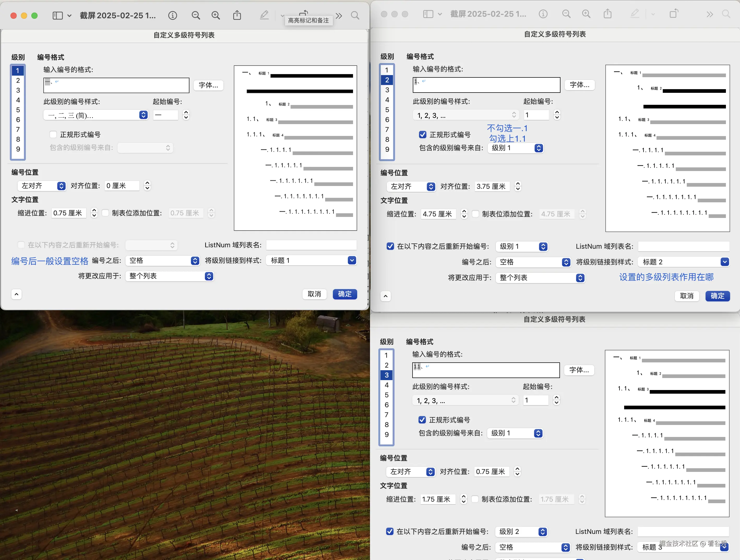Enable the 制表位添加位置 checkbox

point(105,213)
